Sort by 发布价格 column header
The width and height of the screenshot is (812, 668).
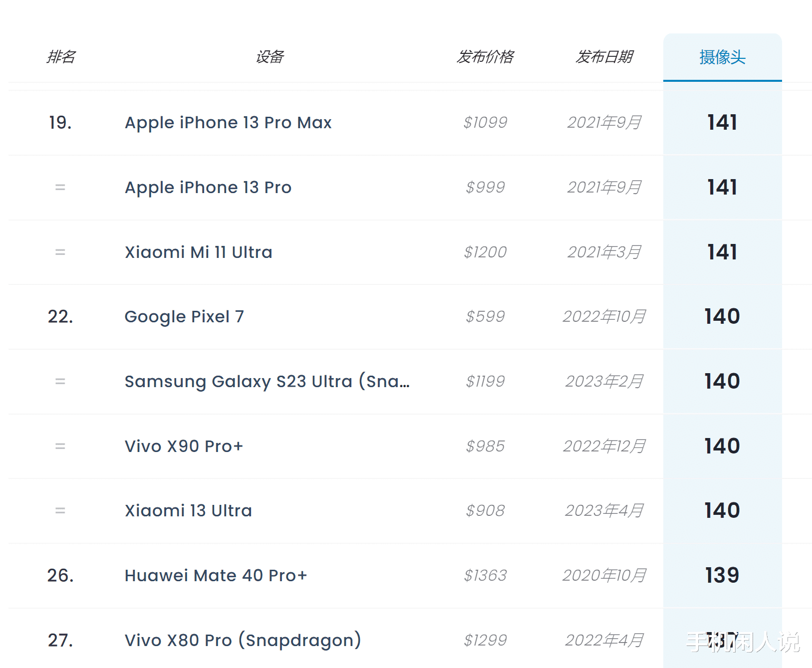485,57
